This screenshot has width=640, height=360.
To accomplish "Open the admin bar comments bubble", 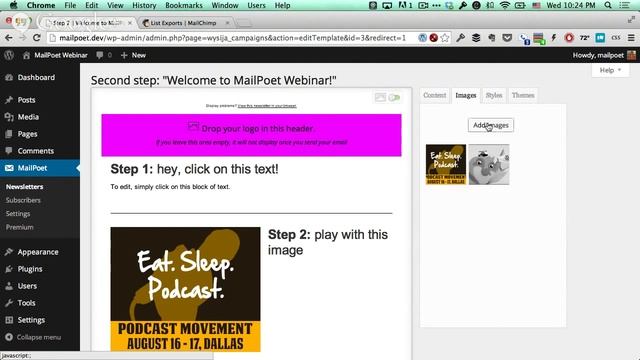I will tap(104, 55).
